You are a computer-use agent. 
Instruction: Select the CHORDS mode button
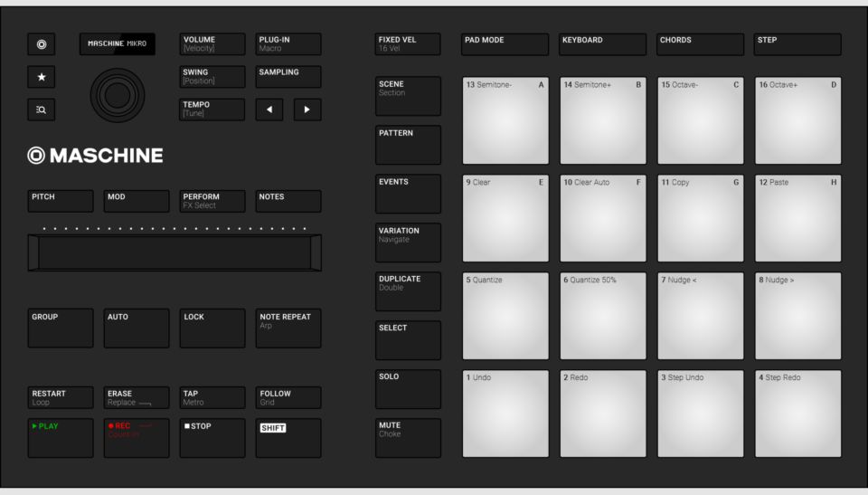pos(700,44)
